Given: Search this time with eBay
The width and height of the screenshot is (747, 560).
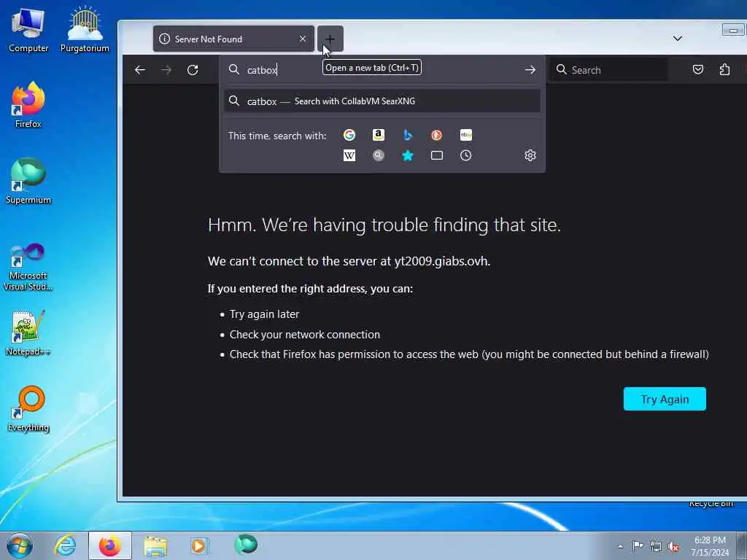Looking at the screenshot, I should [x=466, y=135].
